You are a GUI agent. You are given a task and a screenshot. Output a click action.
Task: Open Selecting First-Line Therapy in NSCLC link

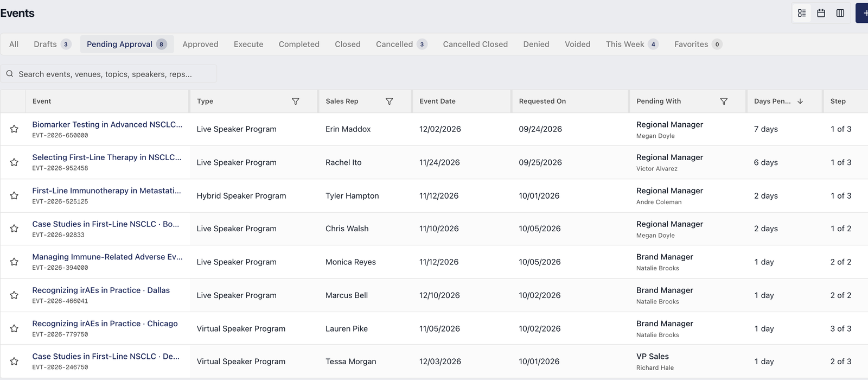point(107,157)
